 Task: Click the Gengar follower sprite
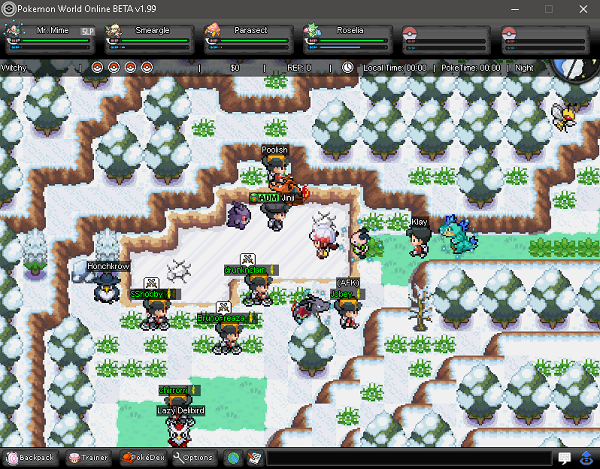tap(239, 215)
